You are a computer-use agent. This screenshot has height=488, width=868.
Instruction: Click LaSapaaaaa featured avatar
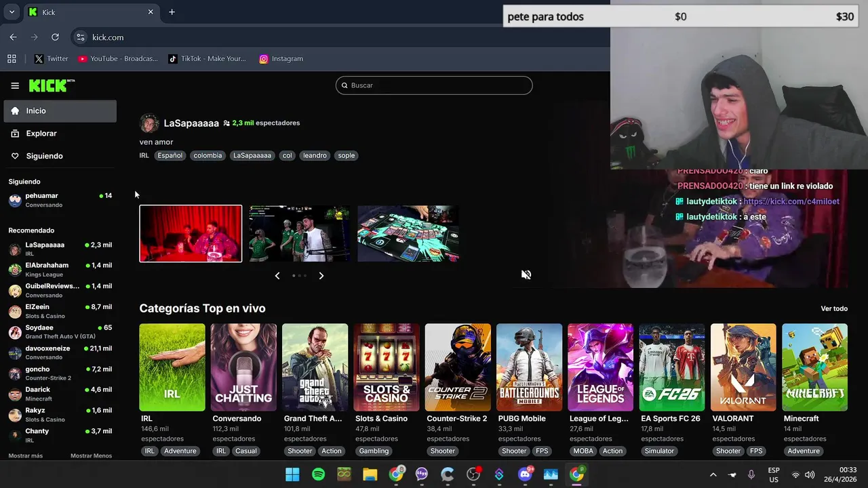point(149,123)
